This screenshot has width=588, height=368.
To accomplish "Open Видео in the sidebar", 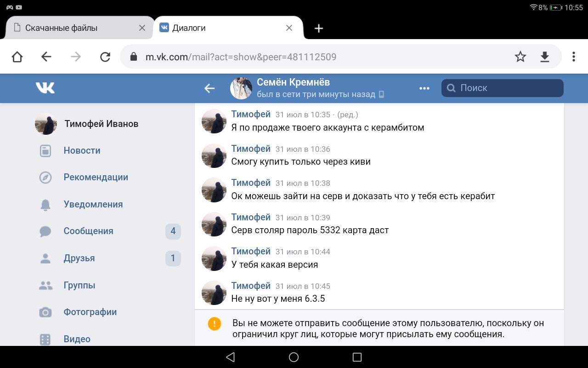I will pyautogui.click(x=77, y=339).
